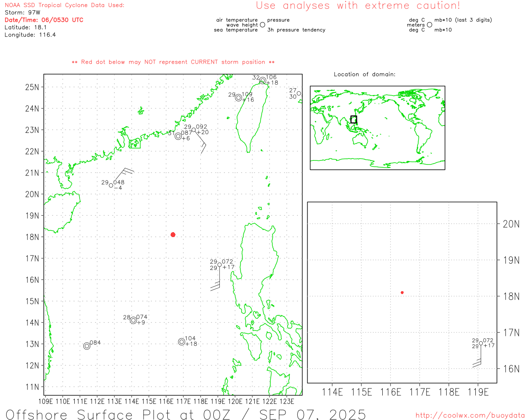
Task: Click the 'Use analyses with extreme caution!' warning
Action: [358, 5]
